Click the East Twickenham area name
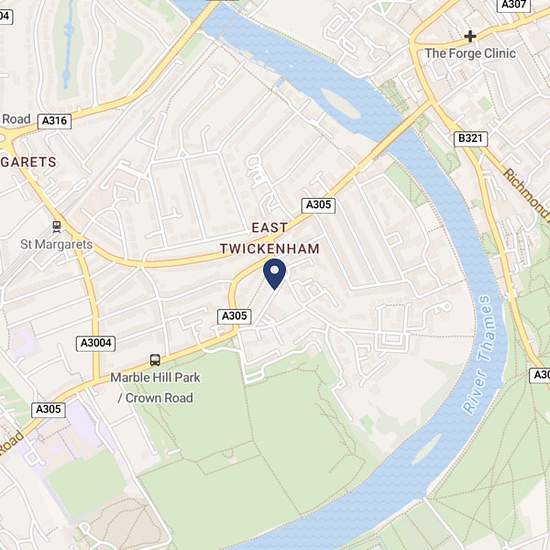The image size is (550, 550). 270,238
